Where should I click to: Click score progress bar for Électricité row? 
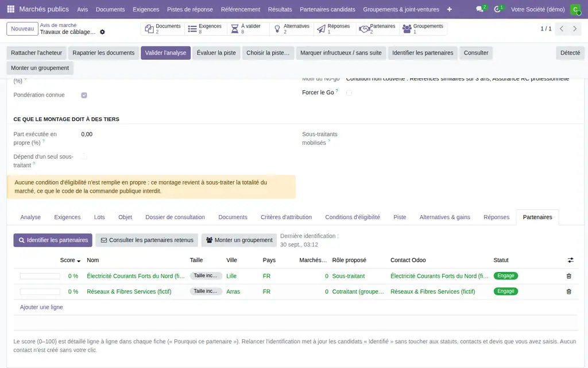(x=40, y=277)
